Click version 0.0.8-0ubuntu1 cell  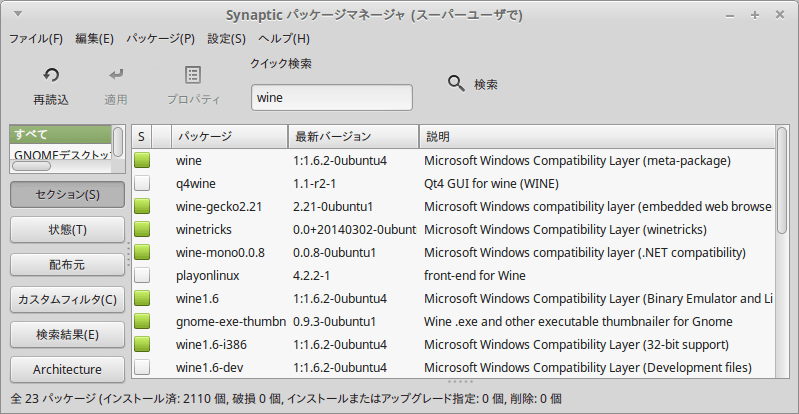pyautogui.click(x=335, y=252)
